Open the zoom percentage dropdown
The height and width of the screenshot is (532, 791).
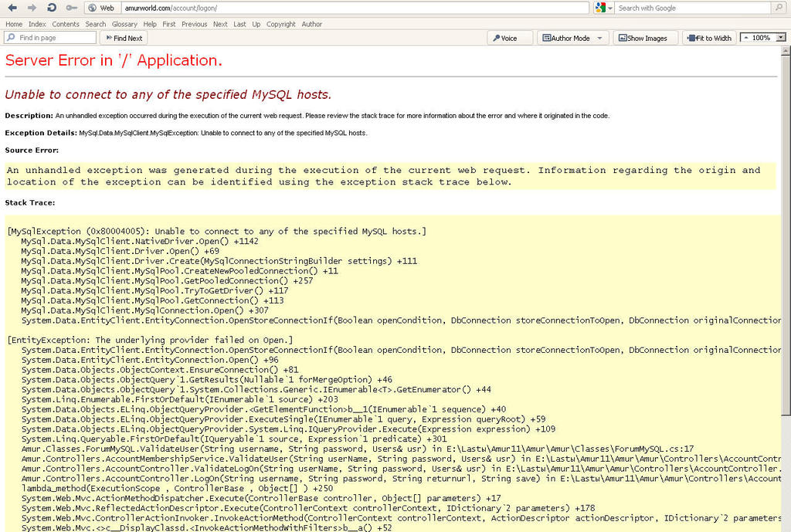[x=781, y=37]
